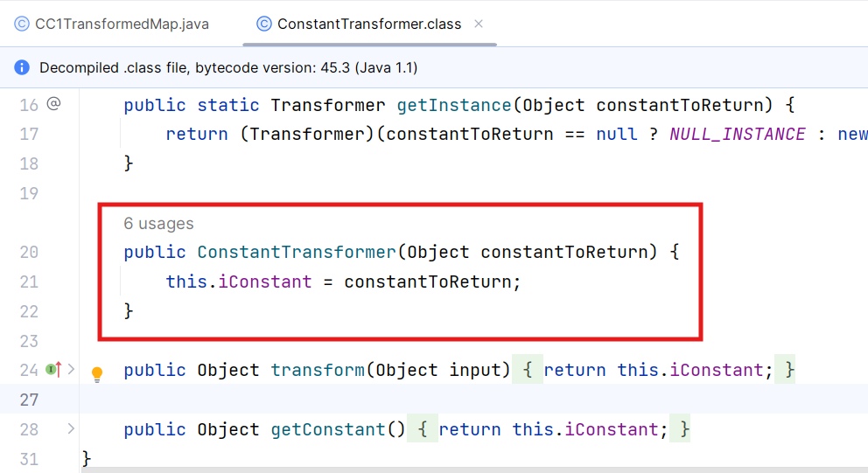Click the NULL_INSTANCE constant reference
The image size is (868, 473).
738,135
